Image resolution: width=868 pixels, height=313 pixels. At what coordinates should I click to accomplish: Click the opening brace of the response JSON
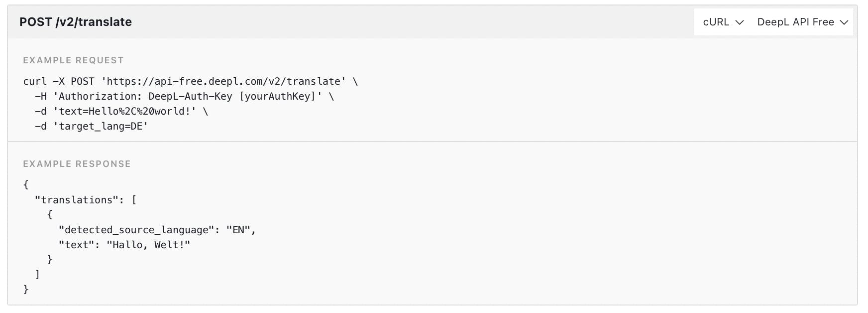pos(26,184)
